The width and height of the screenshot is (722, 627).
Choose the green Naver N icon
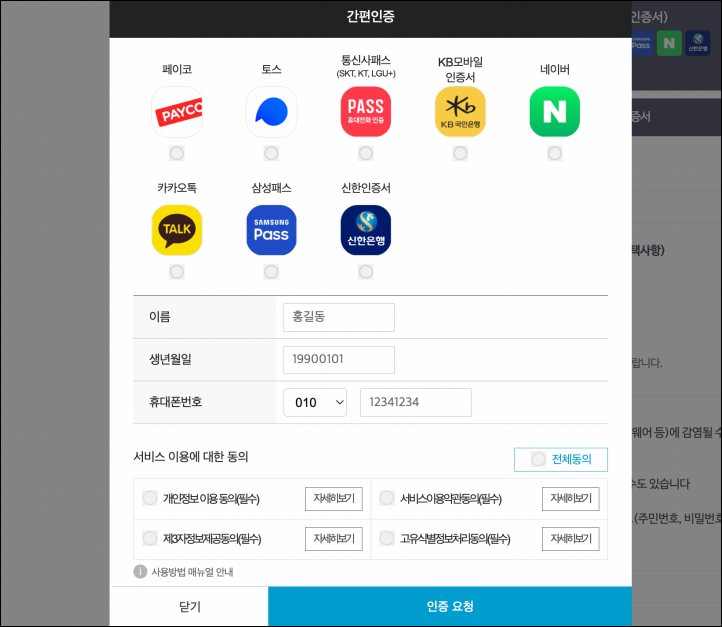[x=554, y=112]
